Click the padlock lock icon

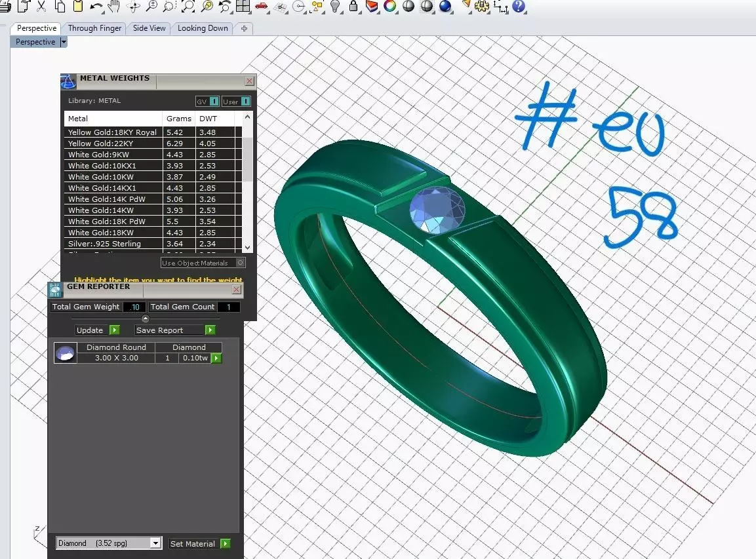[x=353, y=6]
